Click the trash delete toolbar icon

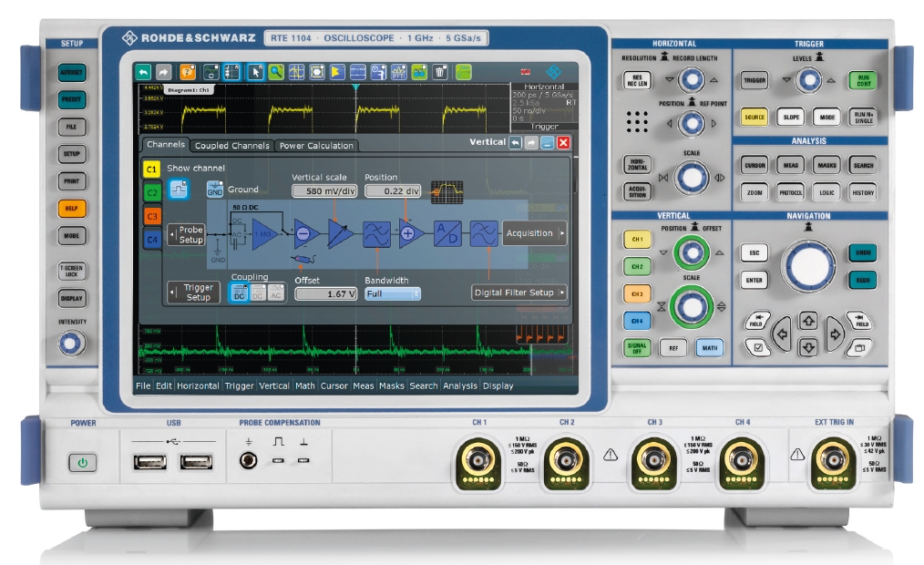click(439, 72)
